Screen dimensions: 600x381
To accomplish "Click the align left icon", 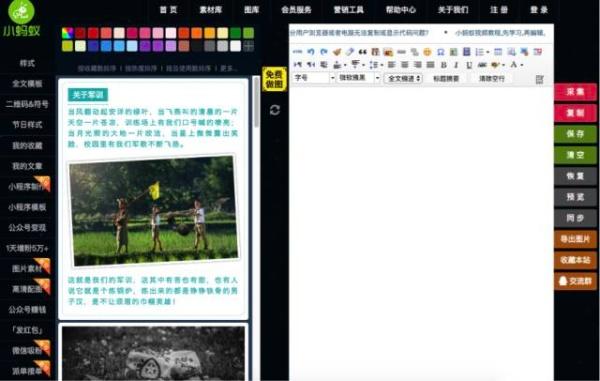I will (x=391, y=65).
